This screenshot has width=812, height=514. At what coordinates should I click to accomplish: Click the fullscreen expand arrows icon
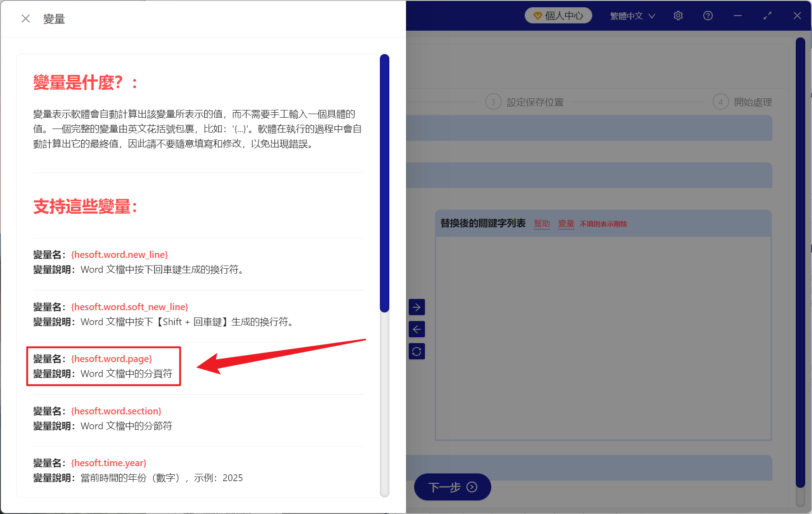tap(767, 15)
